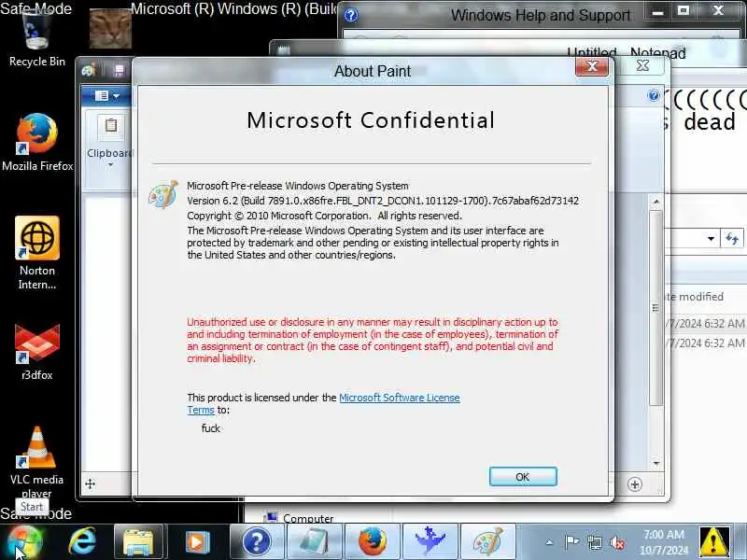
Task: Open the Paint file menu button
Action: (x=106, y=96)
